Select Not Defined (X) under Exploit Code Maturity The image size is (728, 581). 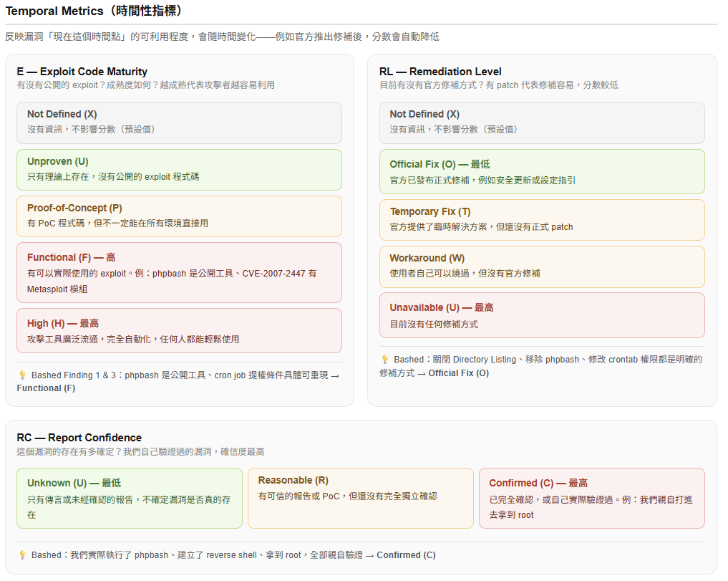point(179,123)
